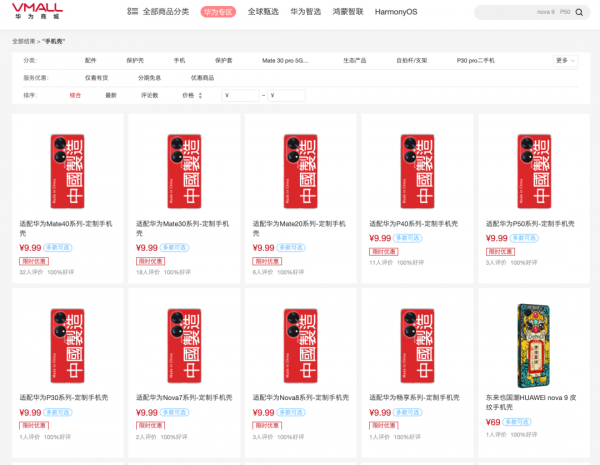Click the maximum price input
The image size is (600, 465).
[x=286, y=95]
